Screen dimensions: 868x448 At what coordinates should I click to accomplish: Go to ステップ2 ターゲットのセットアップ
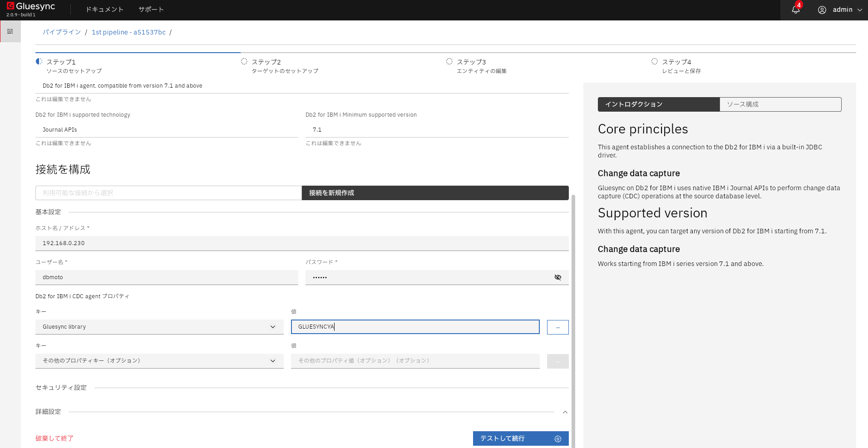coord(285,66)
